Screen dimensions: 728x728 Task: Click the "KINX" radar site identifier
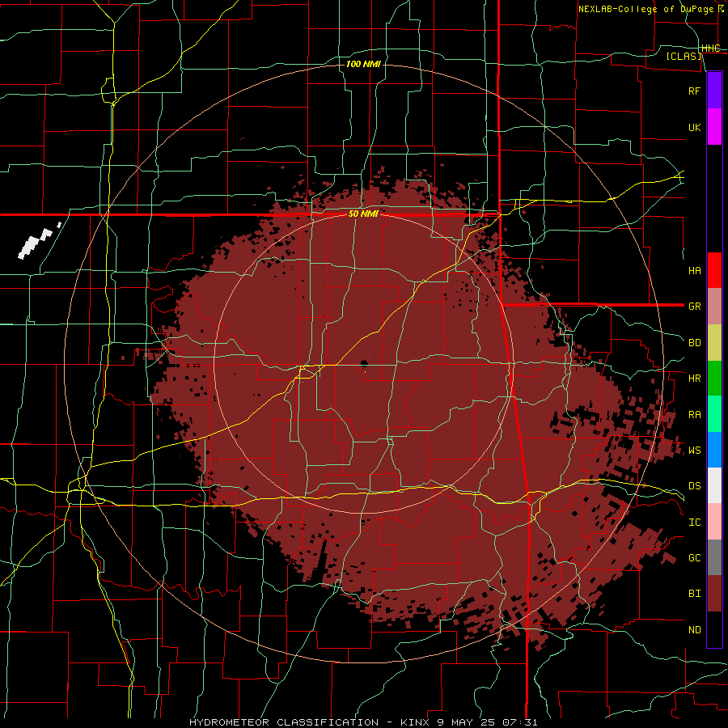pos(415,722)
